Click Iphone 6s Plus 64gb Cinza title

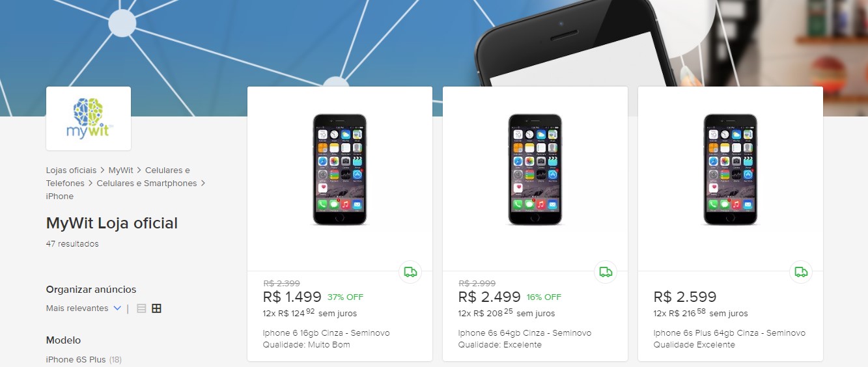729,333
